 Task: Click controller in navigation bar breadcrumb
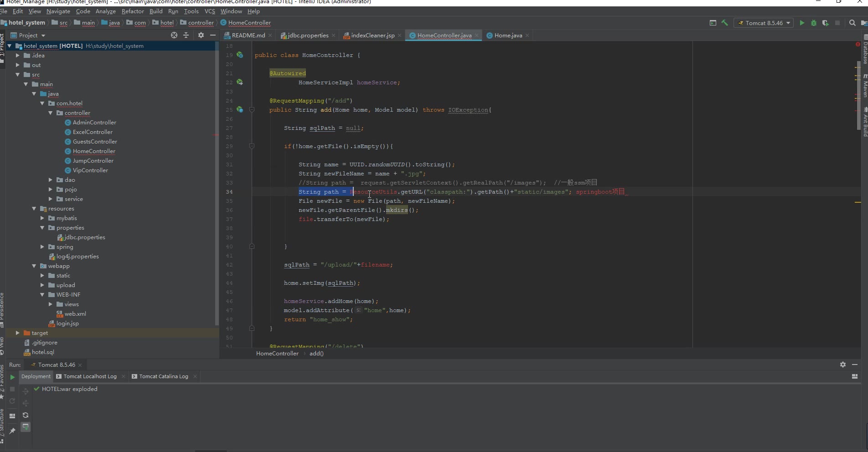[201, 23]
